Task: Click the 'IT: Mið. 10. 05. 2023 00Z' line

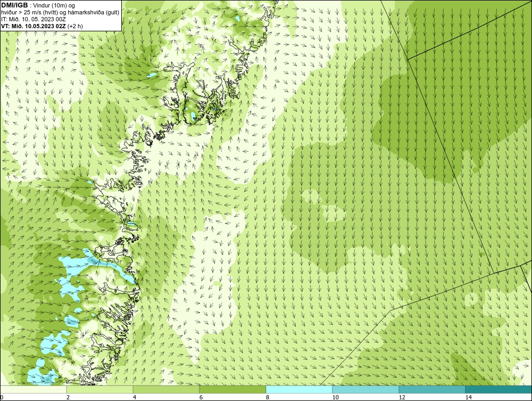Action: tap(34, 19)
